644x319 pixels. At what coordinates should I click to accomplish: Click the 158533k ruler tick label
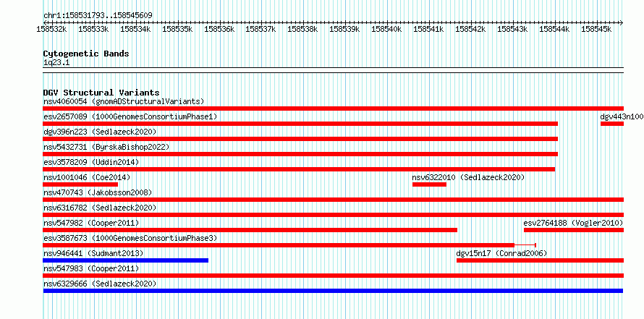coord(93,29)
